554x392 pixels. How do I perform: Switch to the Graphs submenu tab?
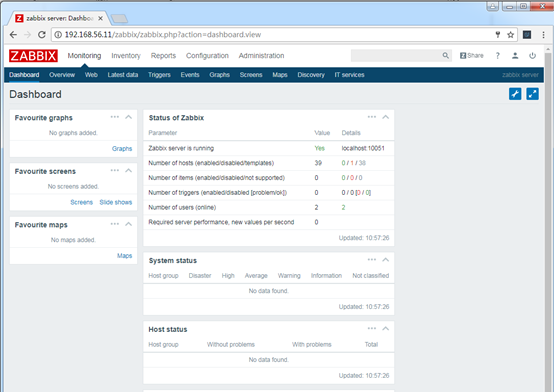(x=219, y=75)
